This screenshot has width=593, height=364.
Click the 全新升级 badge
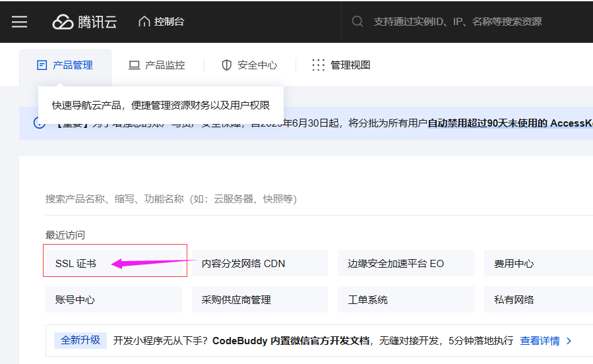pos(80,340)
